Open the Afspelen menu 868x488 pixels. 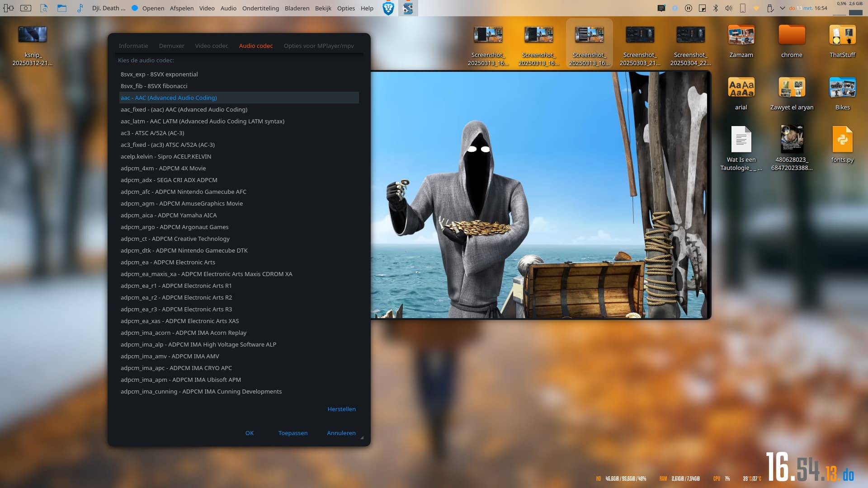(182, 8)
